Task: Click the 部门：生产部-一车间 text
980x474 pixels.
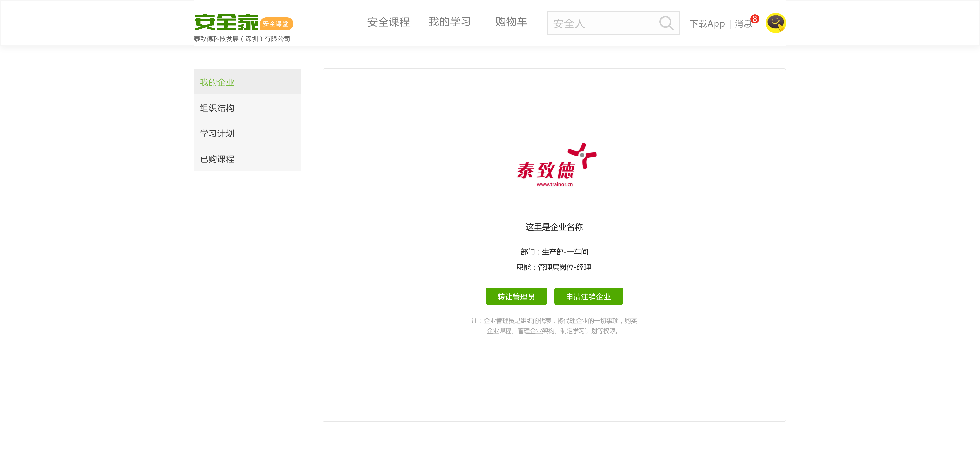Action: 554,252
